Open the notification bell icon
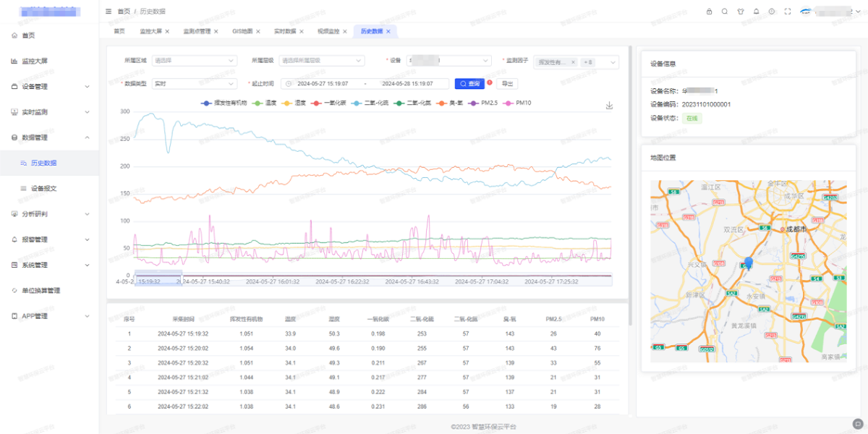 (x=756, y=12)
